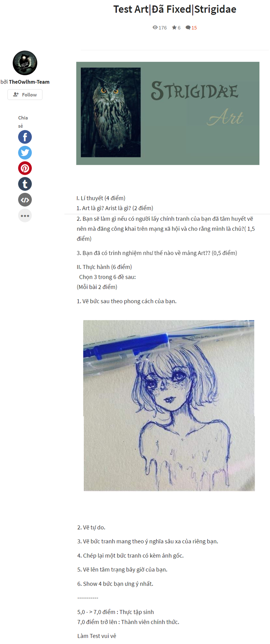Open the embed code icon
This screenshot has height=644, width=270.
pyautogui.click(x=25, y=200)
